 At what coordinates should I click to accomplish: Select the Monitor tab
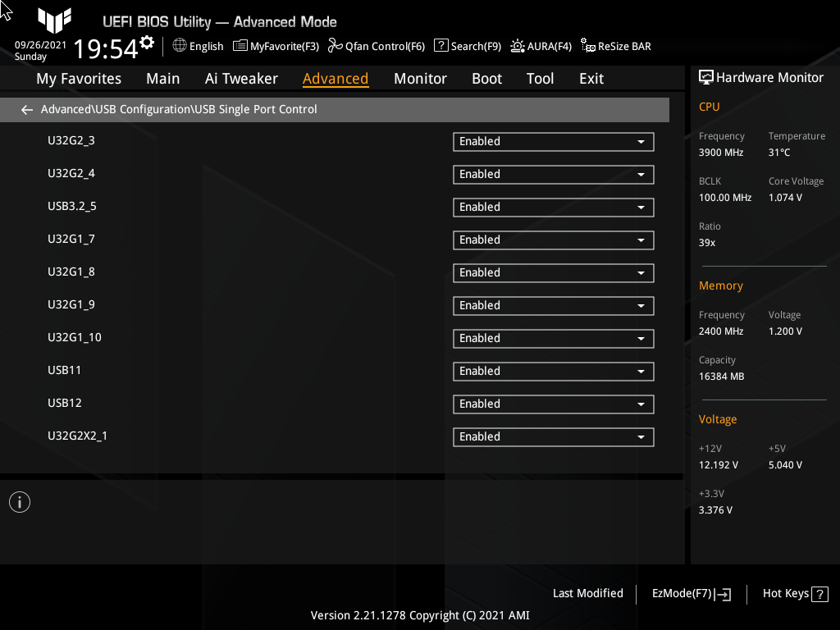(x=420, y=78)
